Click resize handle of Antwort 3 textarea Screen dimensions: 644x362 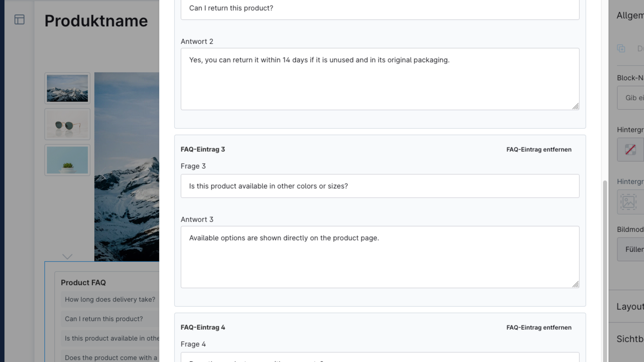(x=576, y=284)
